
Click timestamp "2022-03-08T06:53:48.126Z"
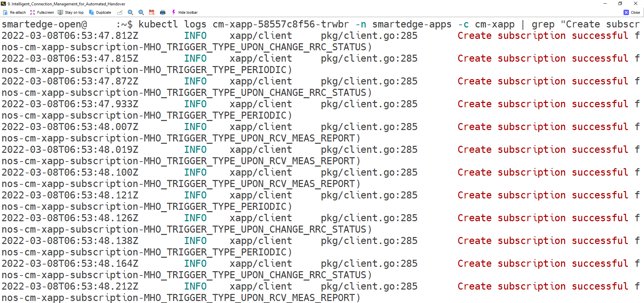70,218
